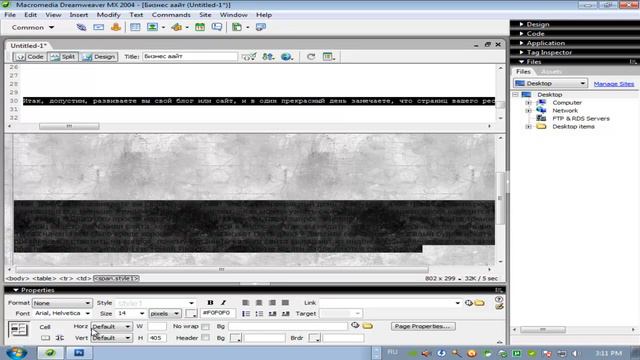The image size is (640, 360).
Task: Switch to Code view
Action: tap(30, 57)
